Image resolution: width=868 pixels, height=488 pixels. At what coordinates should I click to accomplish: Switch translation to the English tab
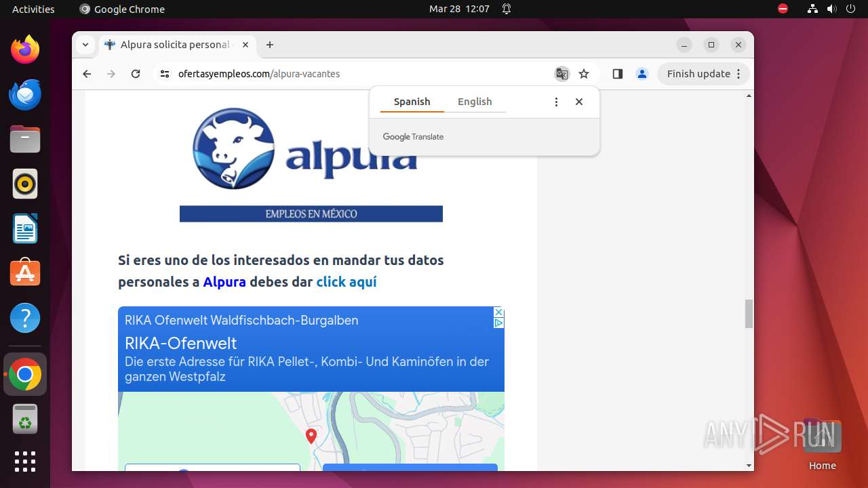pos(475,102)
